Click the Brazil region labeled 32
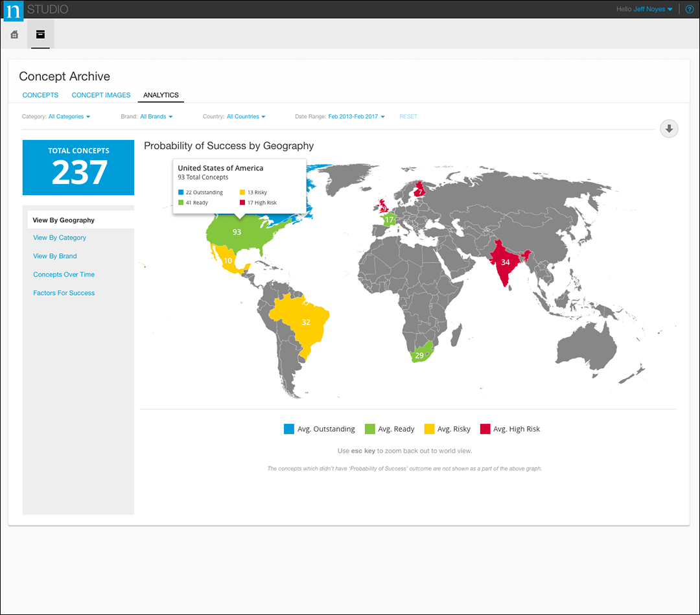The image size is (700, 615). 306,322
